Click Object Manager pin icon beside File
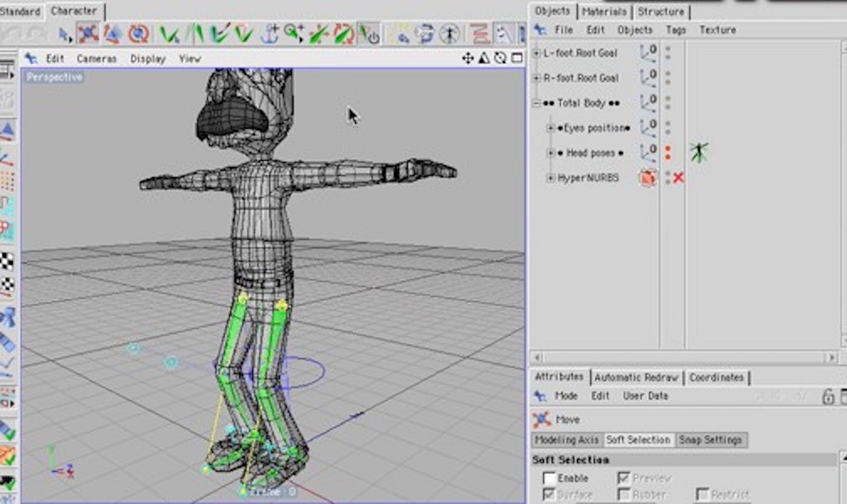This screenshot has height=504, width=847. click(540, 30)
